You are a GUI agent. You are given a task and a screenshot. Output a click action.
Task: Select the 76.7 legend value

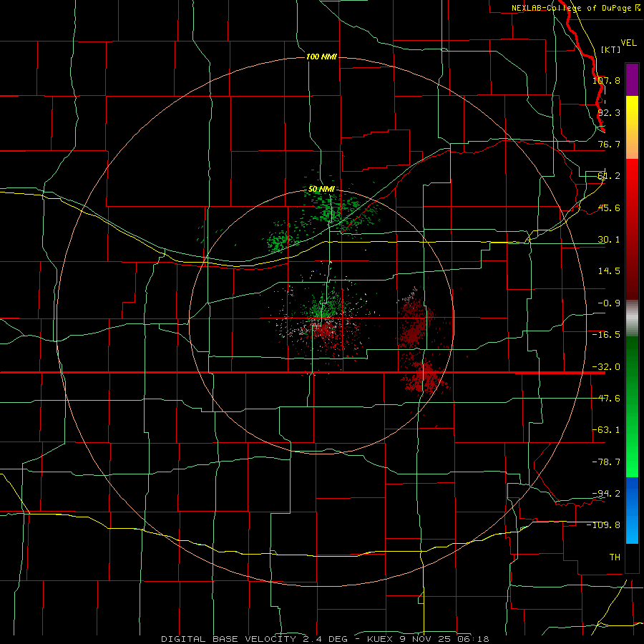[x=609, y=144]
